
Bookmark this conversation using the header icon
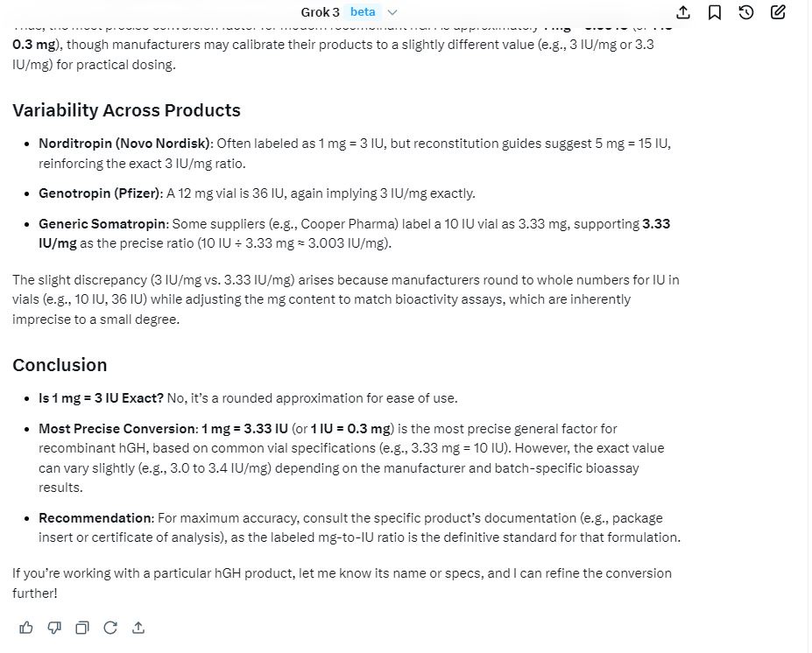click(x=715, y=12)
